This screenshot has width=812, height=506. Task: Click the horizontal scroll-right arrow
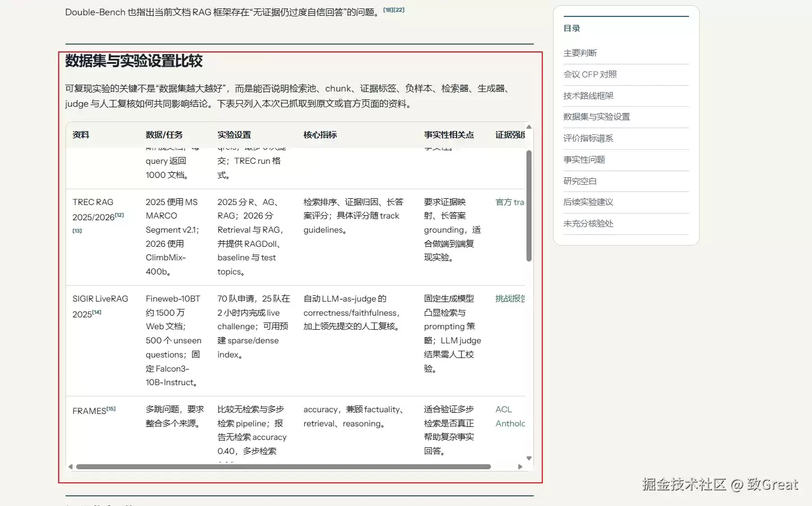(520, 466)
